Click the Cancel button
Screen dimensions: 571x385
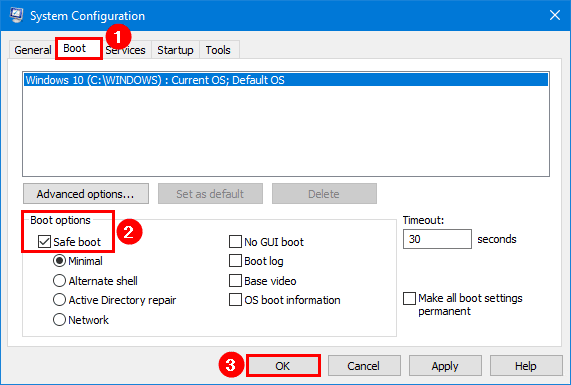tap(364, 366)
